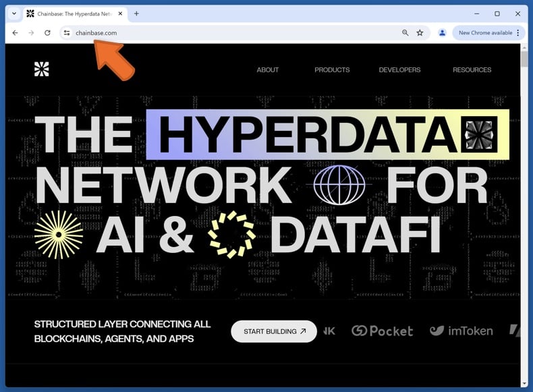Click the scrollbar down arrow
Image resolution: width=533 pixels, height=392 pixels.
coord(524,383)
